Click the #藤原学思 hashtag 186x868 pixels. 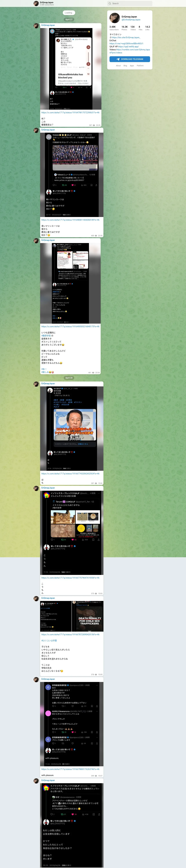point(46,336)
